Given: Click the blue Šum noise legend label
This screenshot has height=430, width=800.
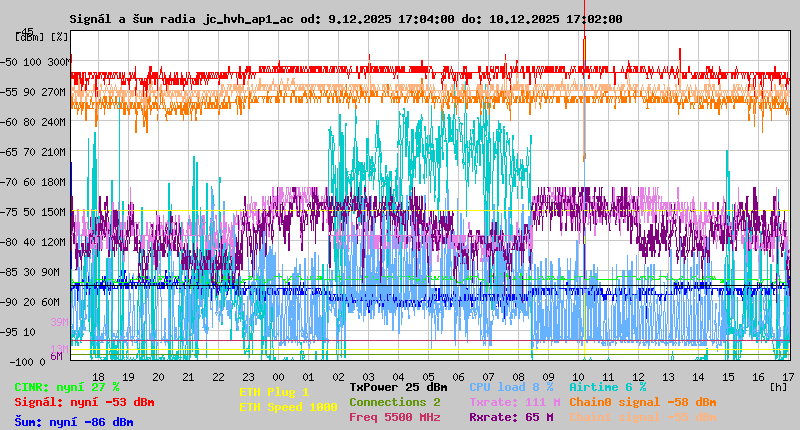Looking at the screenshot, I should (x=74, y=422).
